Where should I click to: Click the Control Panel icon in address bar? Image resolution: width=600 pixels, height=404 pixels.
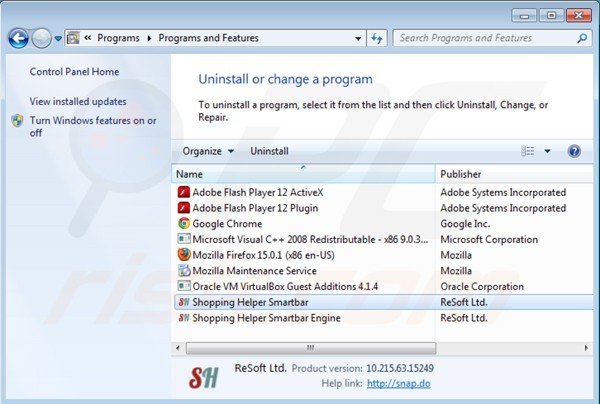click(73, 38)
